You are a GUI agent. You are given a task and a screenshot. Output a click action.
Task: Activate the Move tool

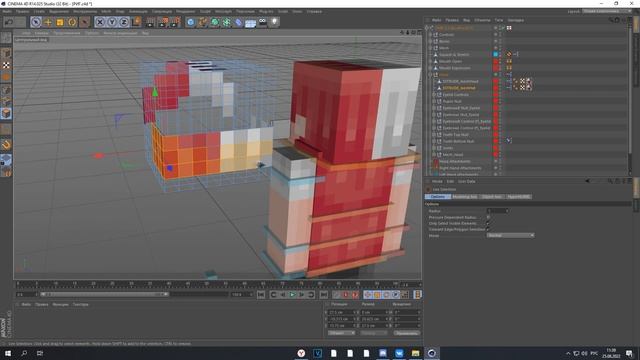(x=48, y=22)
